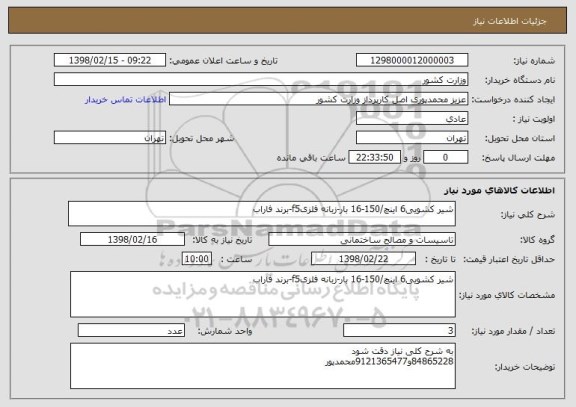Click the label توضیحات خریدار

525,367
